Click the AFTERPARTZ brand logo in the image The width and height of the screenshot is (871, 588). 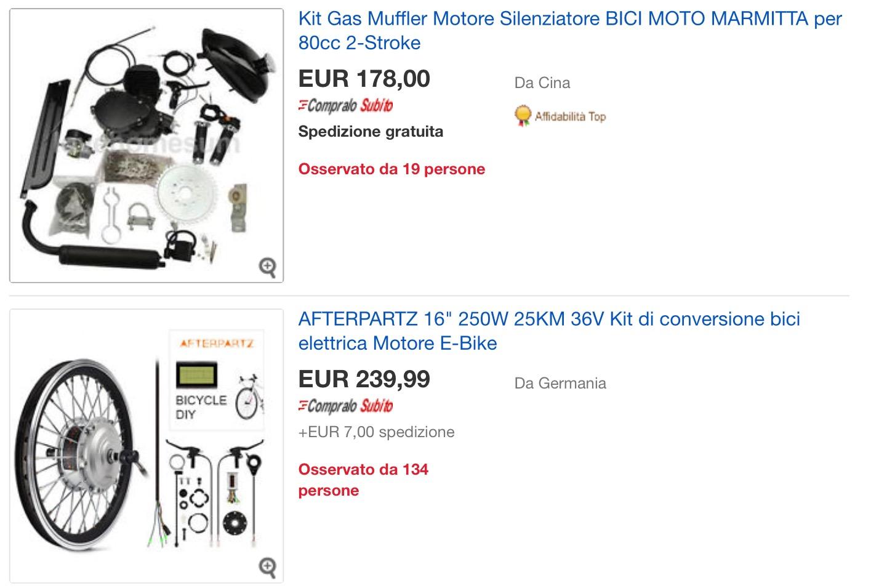coord(217,343)
